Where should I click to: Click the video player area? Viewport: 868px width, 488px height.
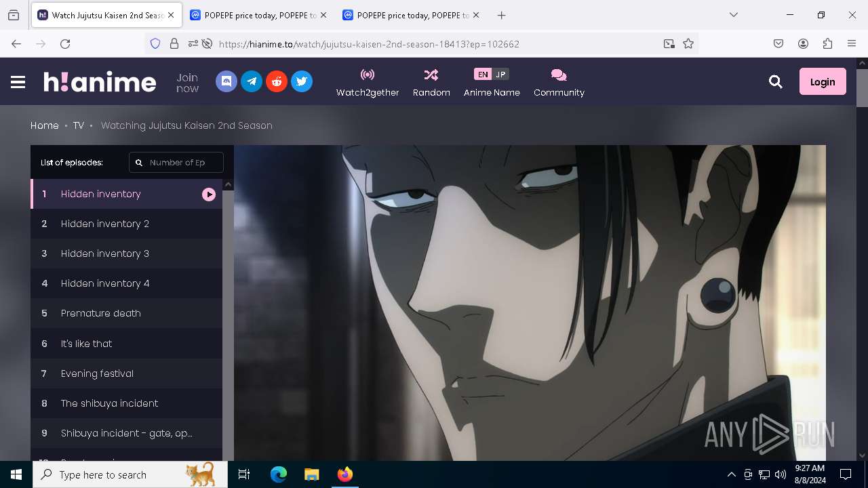click(x=530, y=303)
